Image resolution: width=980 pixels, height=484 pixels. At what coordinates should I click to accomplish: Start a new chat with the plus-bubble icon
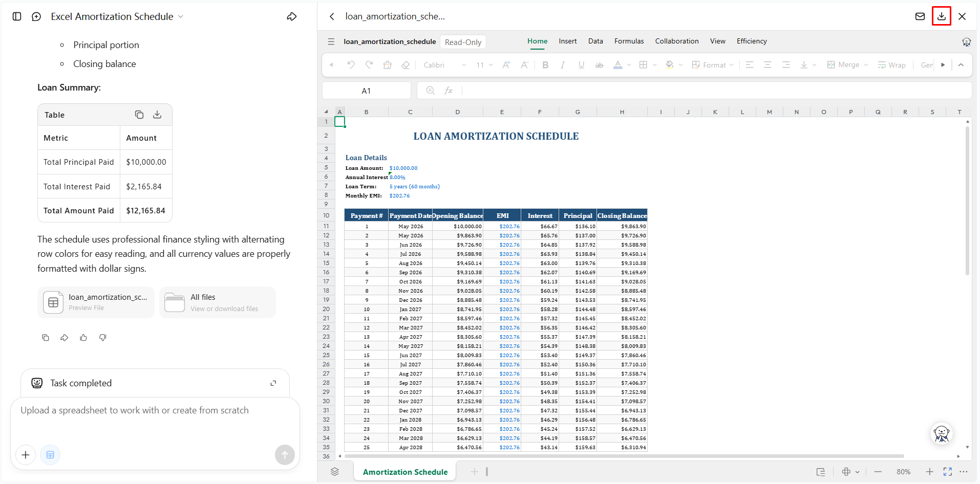(36, 16)
